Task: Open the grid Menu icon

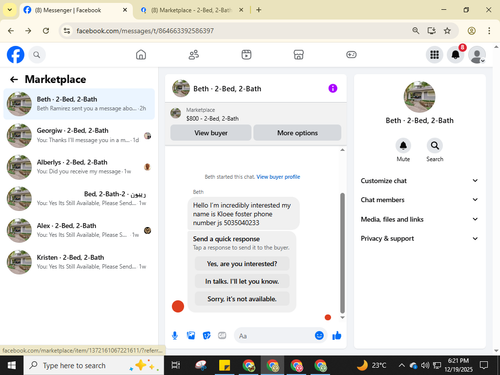Action: tap(434, 55)
